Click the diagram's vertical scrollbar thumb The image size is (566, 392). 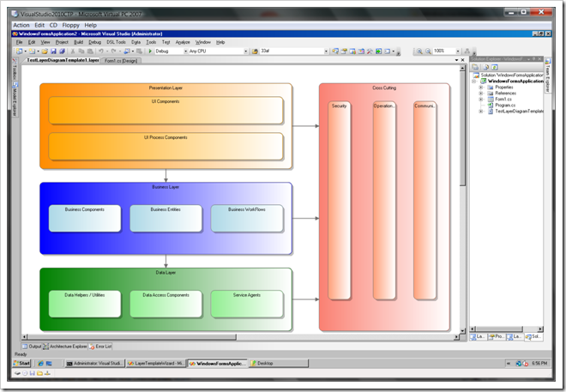[462, 128]
